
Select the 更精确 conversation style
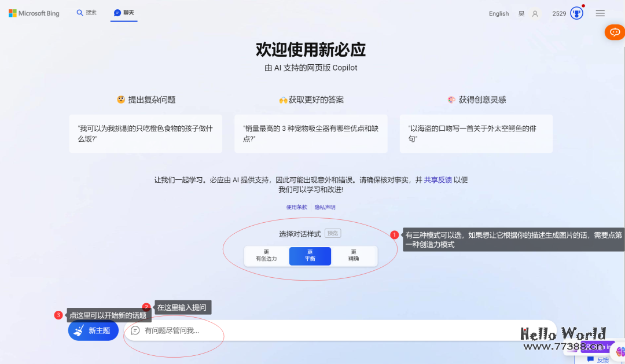355,256
